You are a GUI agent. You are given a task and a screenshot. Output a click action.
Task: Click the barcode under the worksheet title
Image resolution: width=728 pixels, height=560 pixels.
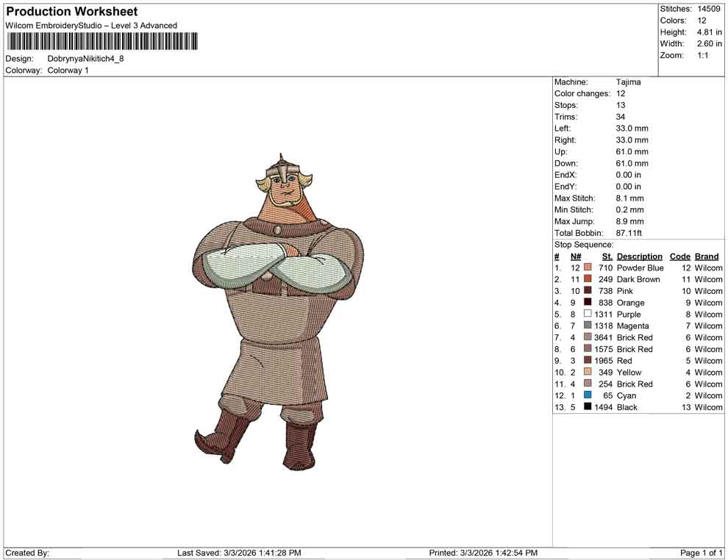click(x=102, y=41)
